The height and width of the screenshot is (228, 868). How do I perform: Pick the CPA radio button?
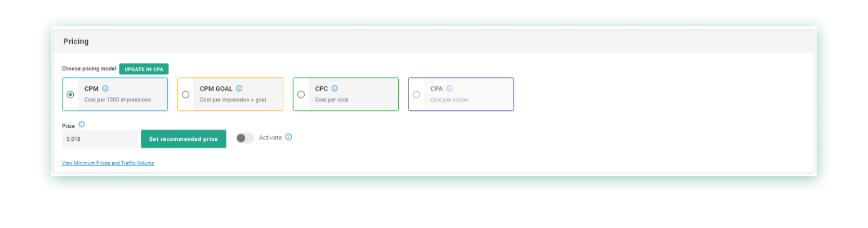click(x=416, y=95)
